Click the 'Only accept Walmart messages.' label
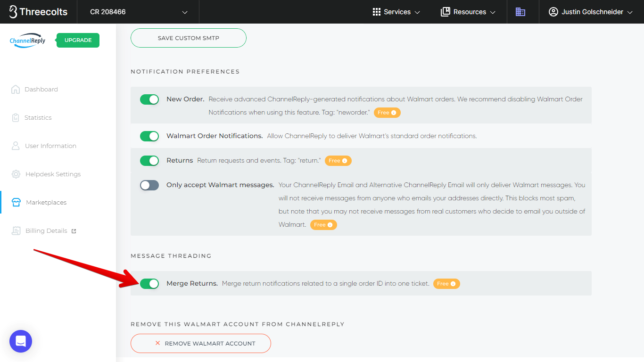Viewport: 644px width, 362px height. click(220, 185)
